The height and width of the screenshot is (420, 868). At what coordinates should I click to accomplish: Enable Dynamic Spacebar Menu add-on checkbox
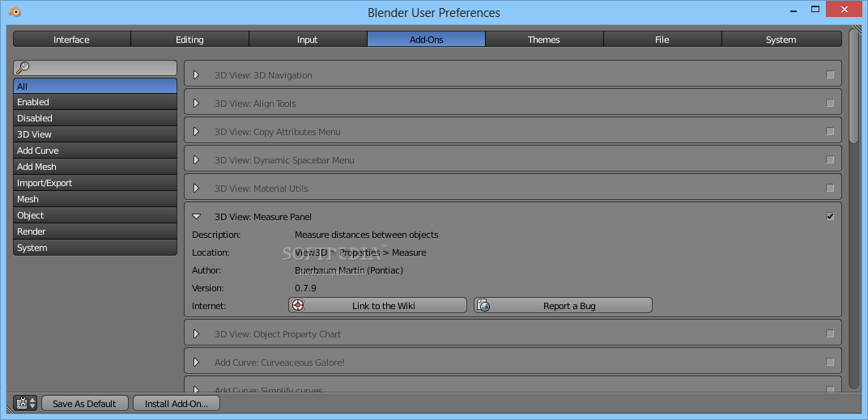pos(830,159)
